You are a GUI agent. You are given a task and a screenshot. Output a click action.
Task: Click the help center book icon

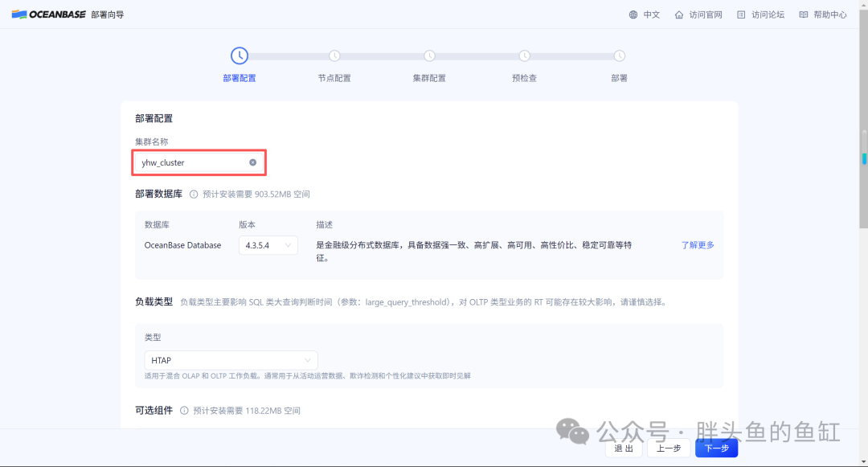tap(803, 15)
